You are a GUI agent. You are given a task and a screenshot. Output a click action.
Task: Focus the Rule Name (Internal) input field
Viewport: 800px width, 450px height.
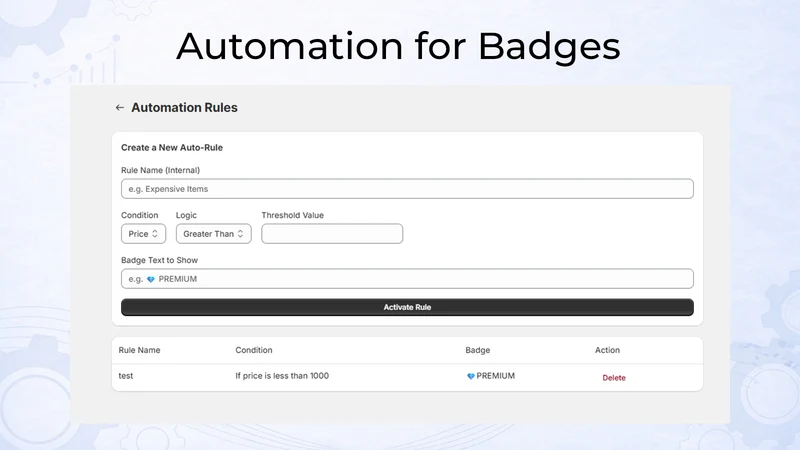pos(407,189)
